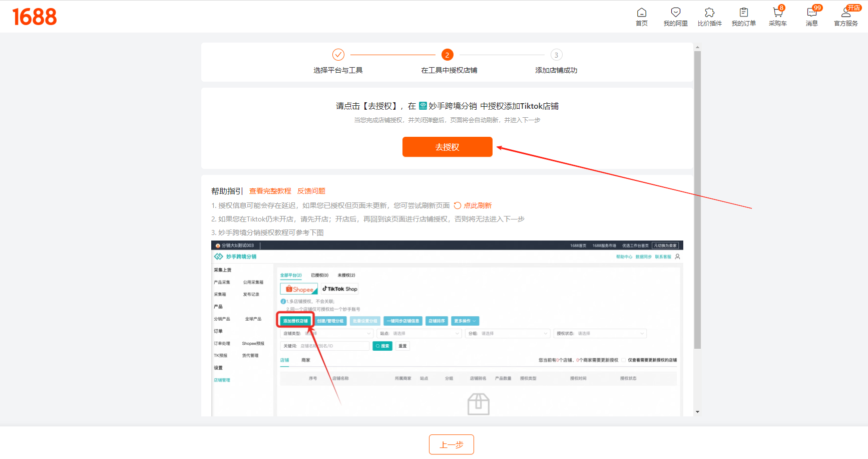Open the 反馈问题 feedback link

[x=311, y=191]
